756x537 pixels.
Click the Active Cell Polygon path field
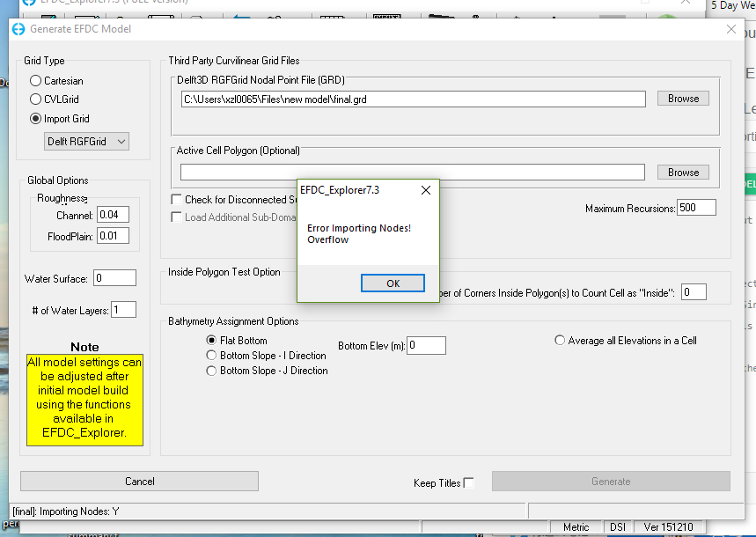413,173
